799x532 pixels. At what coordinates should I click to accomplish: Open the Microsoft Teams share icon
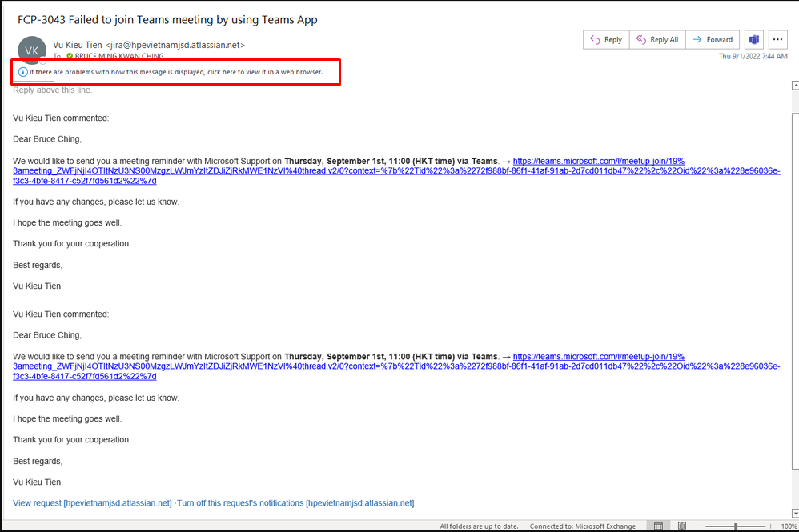753,40
